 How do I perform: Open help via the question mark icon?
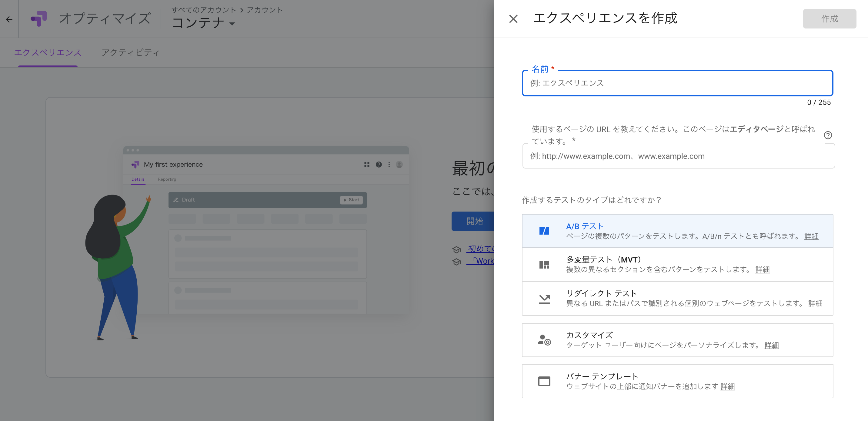828,135
